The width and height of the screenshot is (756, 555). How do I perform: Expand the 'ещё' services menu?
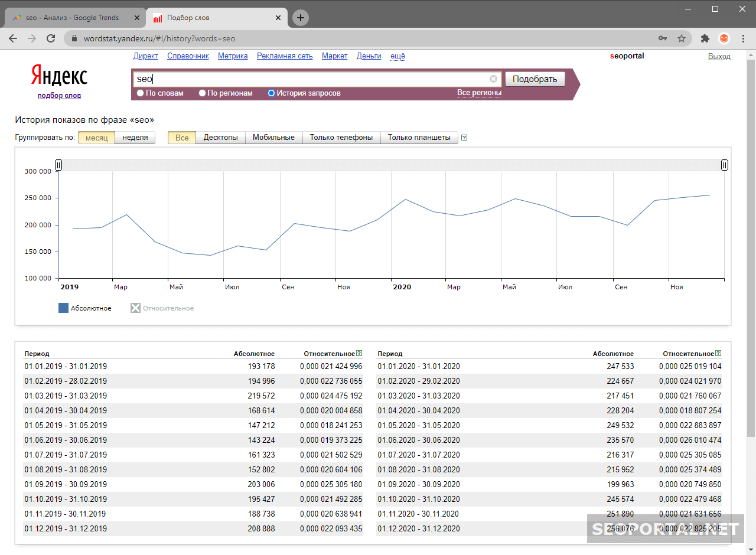coord(397,56)
